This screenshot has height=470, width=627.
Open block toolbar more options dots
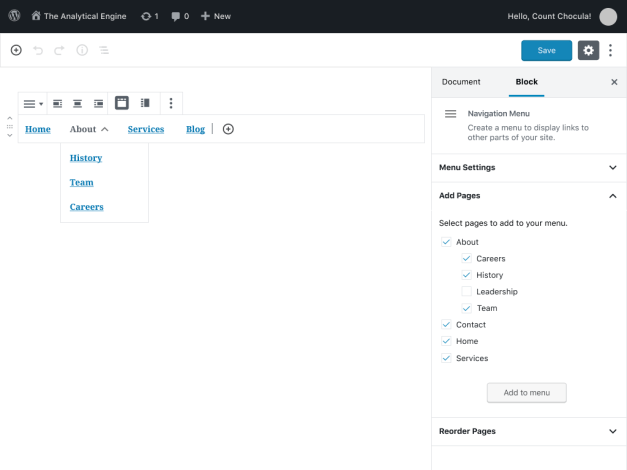click(x=171, y=103)
